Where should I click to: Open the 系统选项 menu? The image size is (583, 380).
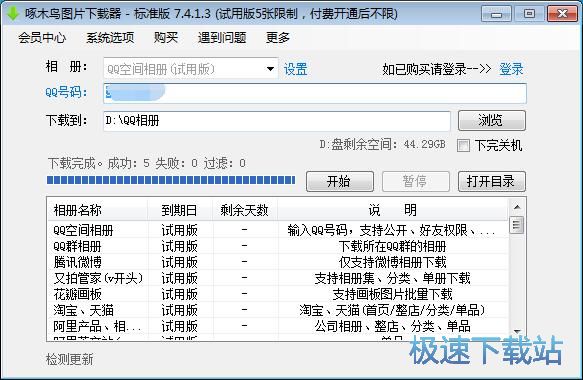point(110,38)
